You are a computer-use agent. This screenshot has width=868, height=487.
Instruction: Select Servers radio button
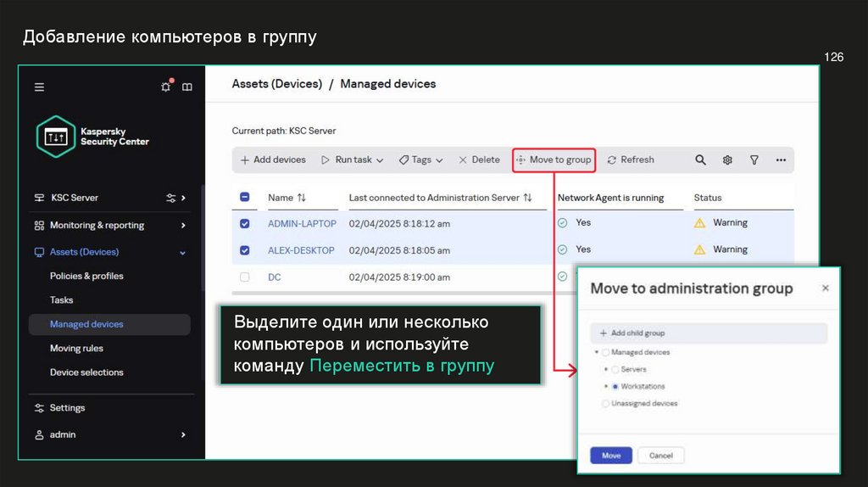[x=615, y=370]
